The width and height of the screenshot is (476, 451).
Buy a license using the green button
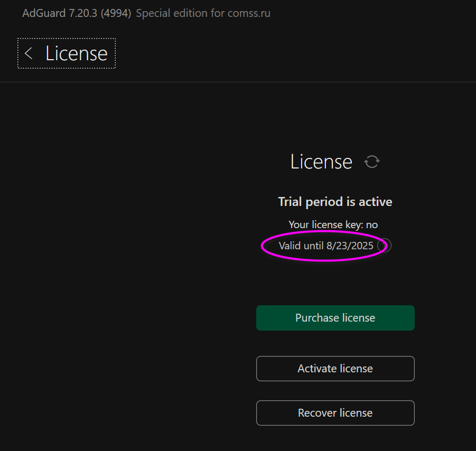335,318
